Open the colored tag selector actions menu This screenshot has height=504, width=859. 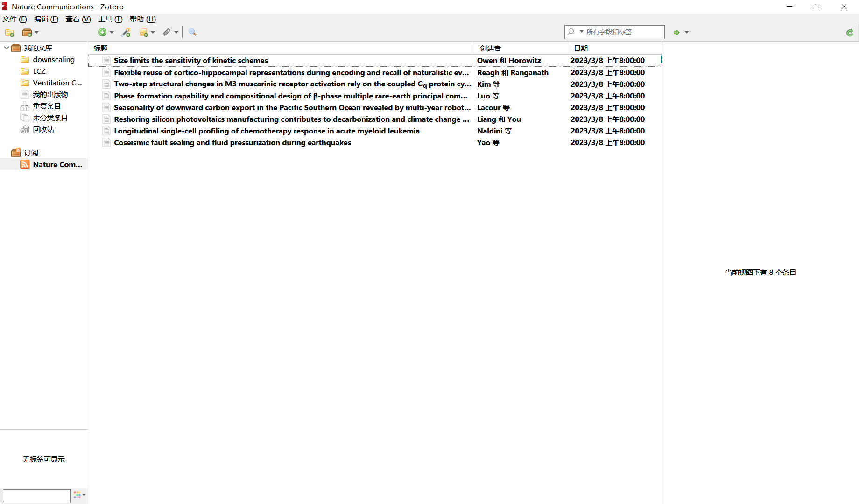79,495
